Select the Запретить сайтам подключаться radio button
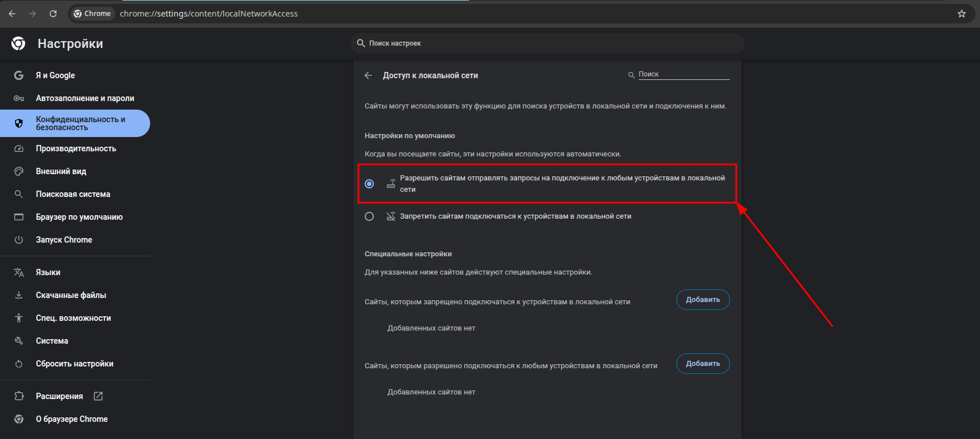This screenshot has width=980, height=439. [x=369, y=216]
